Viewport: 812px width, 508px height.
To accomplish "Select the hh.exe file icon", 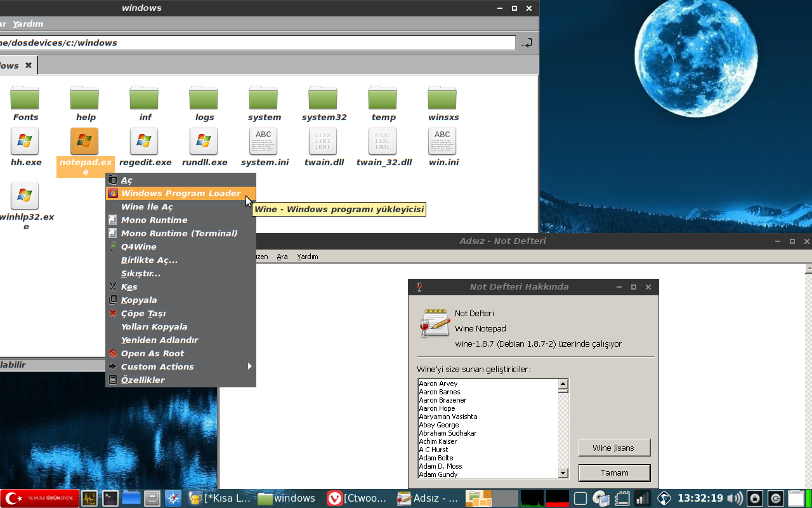I will pos(25,141).
